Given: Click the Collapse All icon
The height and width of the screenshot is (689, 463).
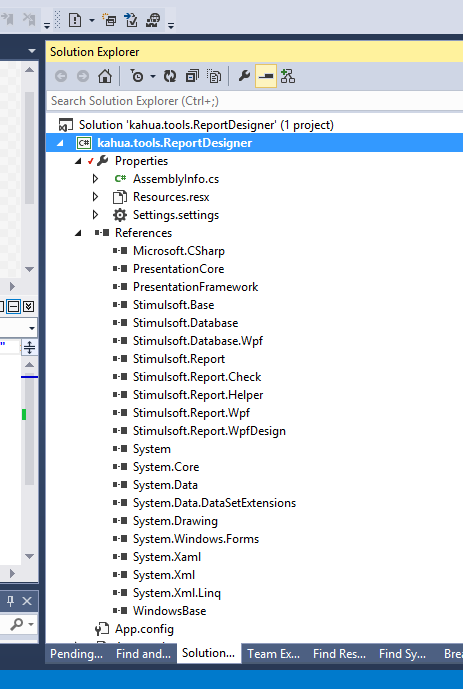Looking at the screenshot, I should (192, 76).
